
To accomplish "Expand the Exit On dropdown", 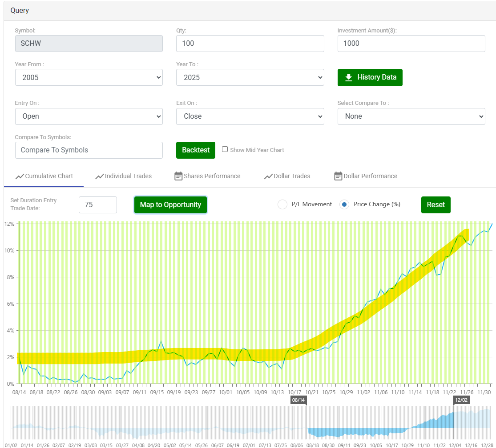I will [250, 116].
